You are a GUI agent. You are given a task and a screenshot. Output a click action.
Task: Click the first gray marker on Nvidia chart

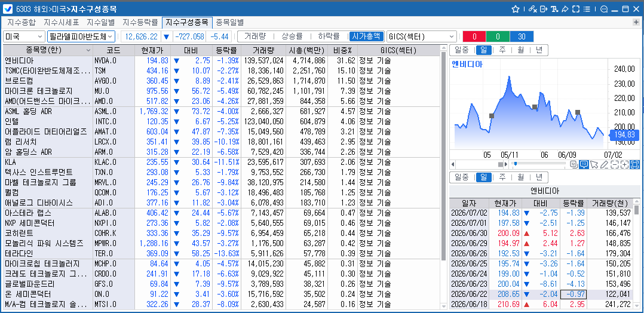point(492,116)
